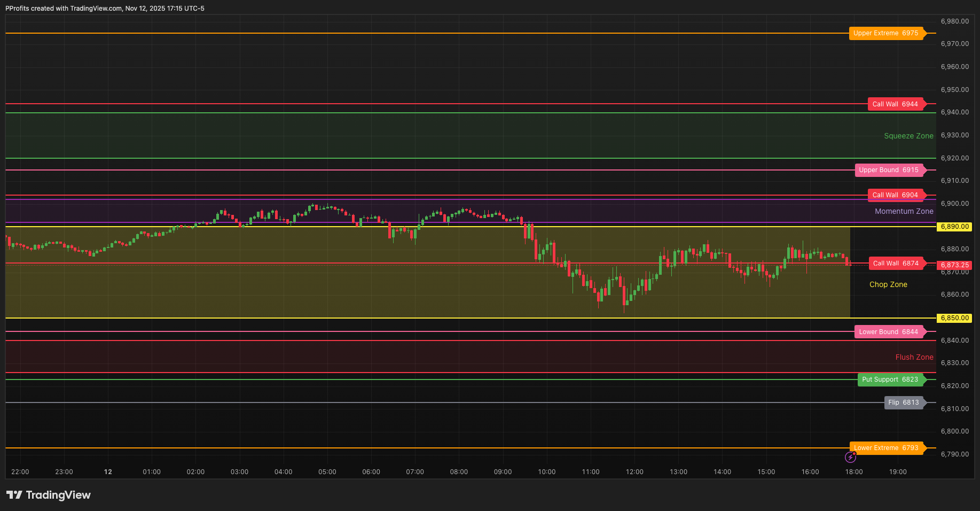The height and width of the screenshot is (511, 980).
Task: Click the gray Flip 6813 level label
Action: 904,402
